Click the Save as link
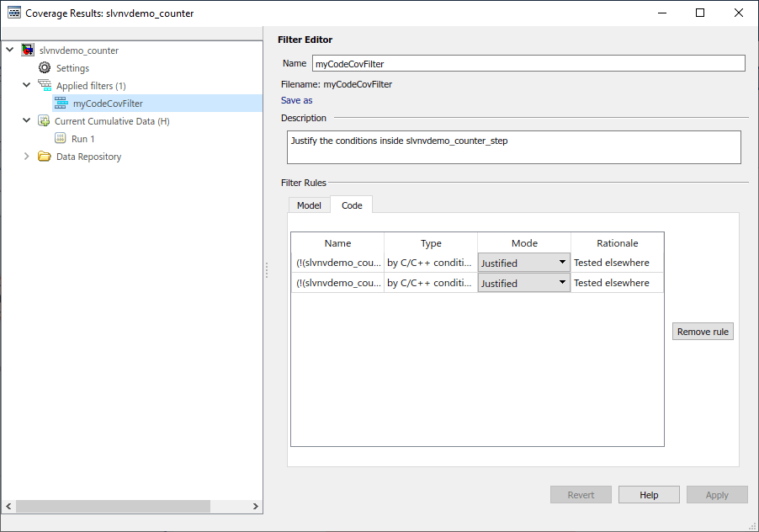 (x=297, y=100)
